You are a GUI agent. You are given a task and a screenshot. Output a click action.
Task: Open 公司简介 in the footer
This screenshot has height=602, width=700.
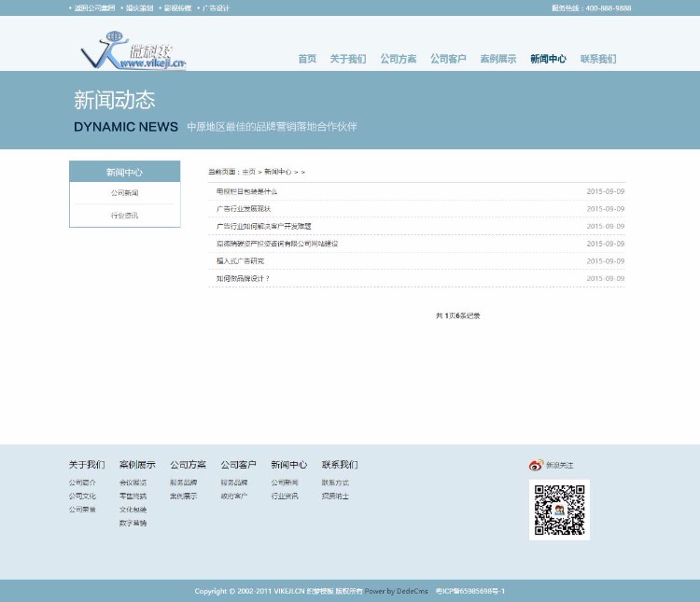click(x=82, y=483)
